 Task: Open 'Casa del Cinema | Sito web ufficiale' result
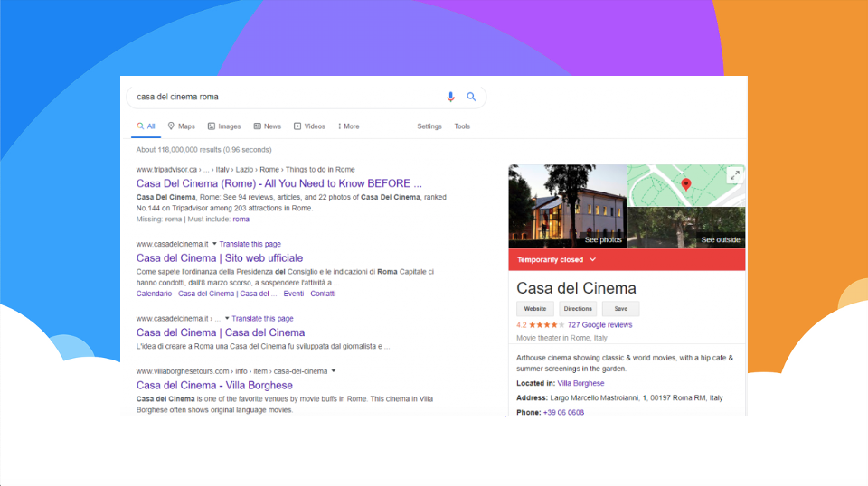(x=219, y=258)
